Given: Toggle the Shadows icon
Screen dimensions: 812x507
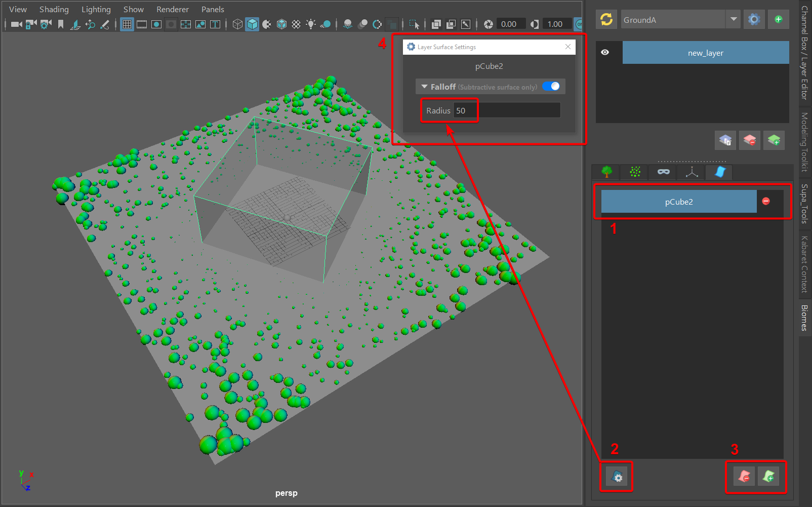Looking at the screenshot, I should click(326, 24).
